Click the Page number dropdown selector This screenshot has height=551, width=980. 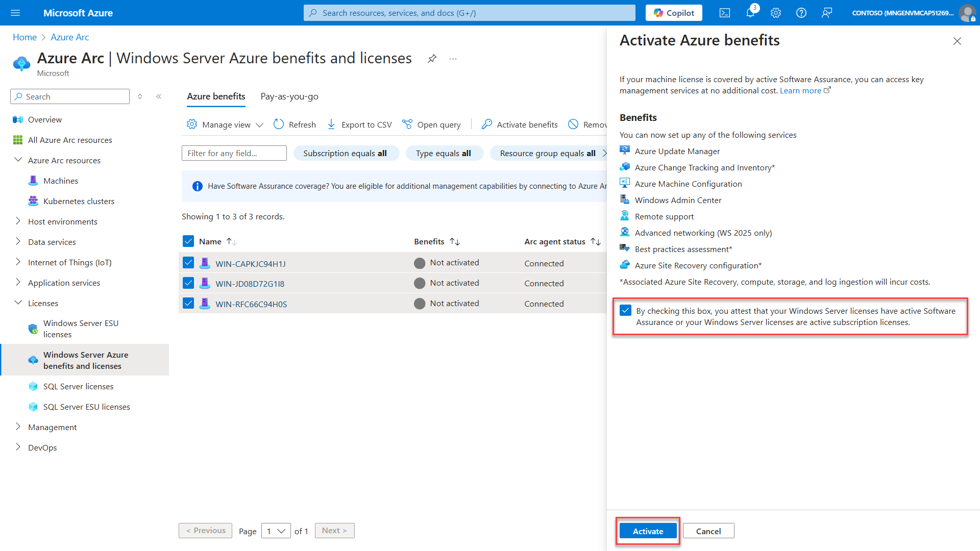tap(276, 531)
